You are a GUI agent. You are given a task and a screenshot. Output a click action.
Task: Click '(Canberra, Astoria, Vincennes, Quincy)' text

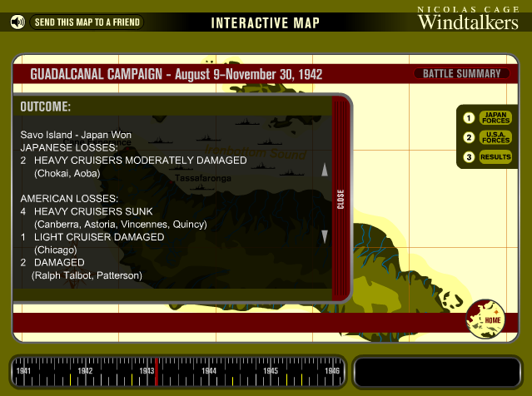(x=121, y=225)
